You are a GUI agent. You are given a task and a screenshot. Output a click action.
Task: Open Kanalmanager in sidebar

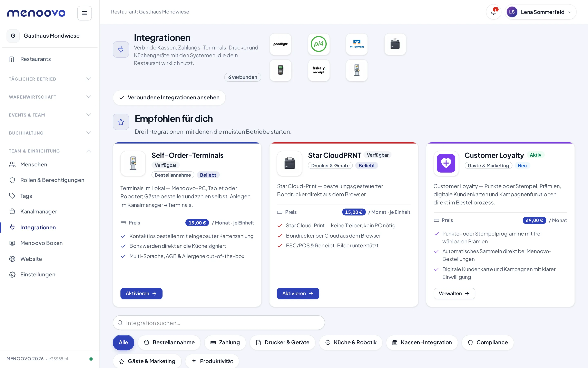(50, 212)
